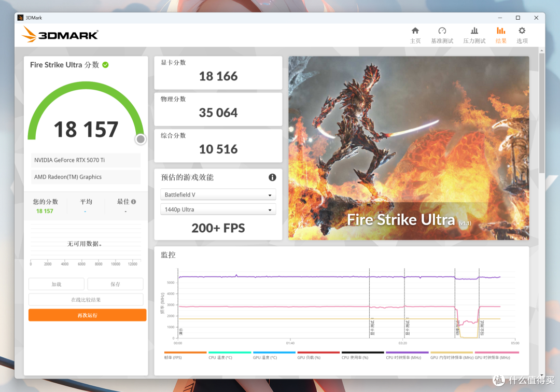This screenshot has width=560, height=392.
Task: Toggle GPU 温度 (°C) legend item
Action: 274,356
